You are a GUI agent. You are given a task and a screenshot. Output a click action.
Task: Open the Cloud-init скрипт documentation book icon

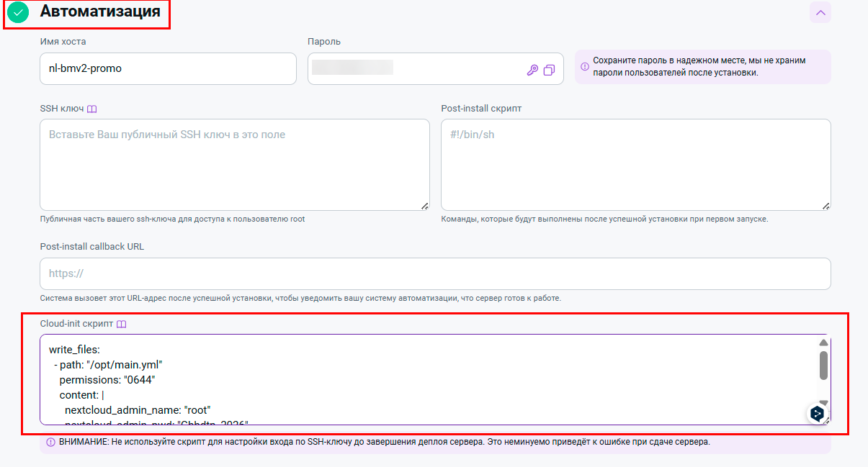pyautogui.click(x=121, y=325)
